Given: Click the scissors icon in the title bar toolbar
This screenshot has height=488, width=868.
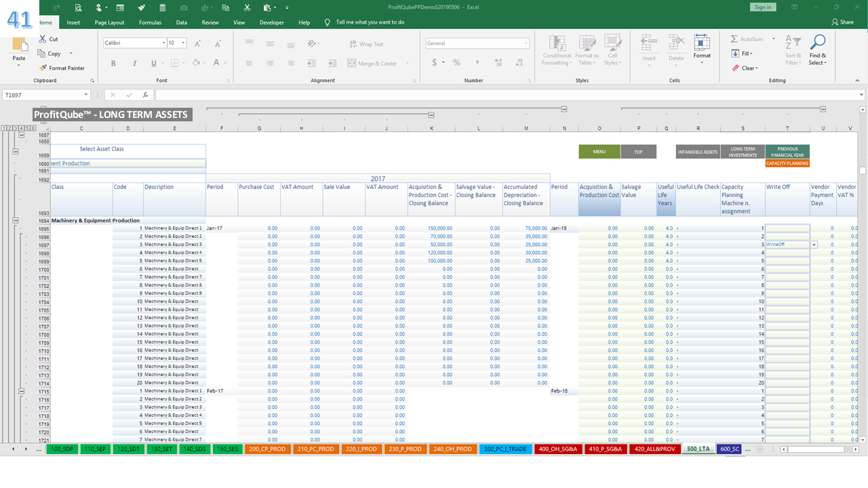Looking at the screenshot, I should coord(247,7).
